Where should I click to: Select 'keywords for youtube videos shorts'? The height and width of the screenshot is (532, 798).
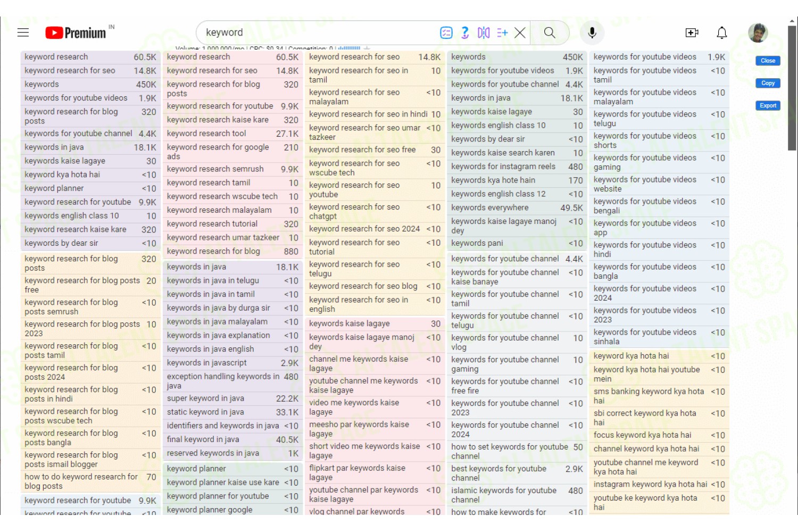[660, 141]
